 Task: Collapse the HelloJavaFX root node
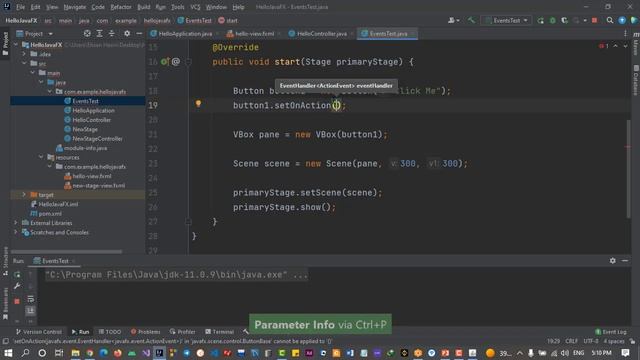pos(16,44)
